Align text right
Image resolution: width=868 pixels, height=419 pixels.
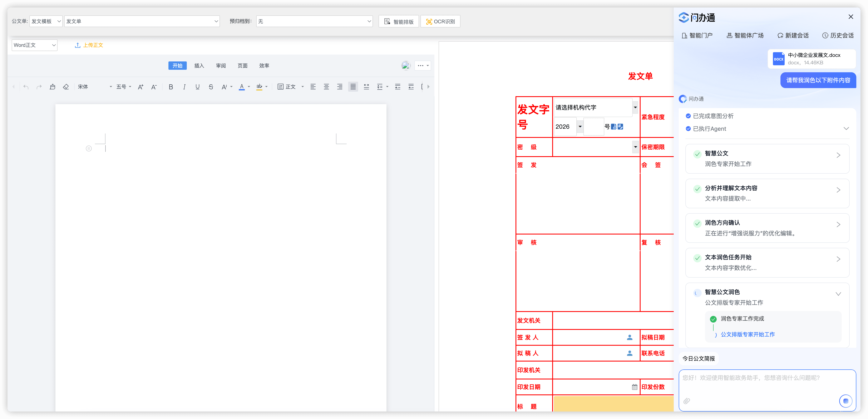coord(340,87)
